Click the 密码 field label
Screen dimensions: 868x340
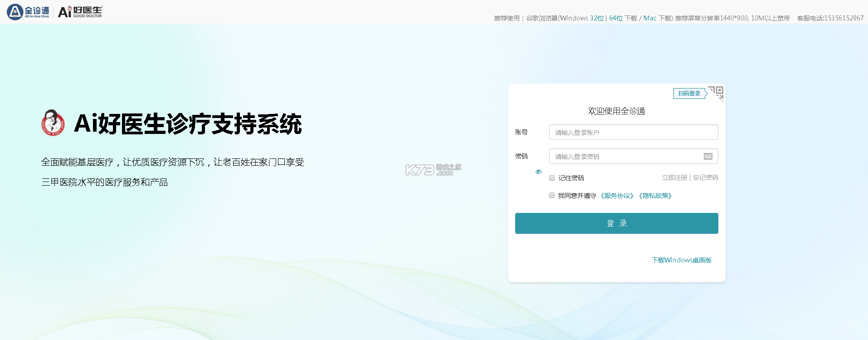click(x=522, y=156)
